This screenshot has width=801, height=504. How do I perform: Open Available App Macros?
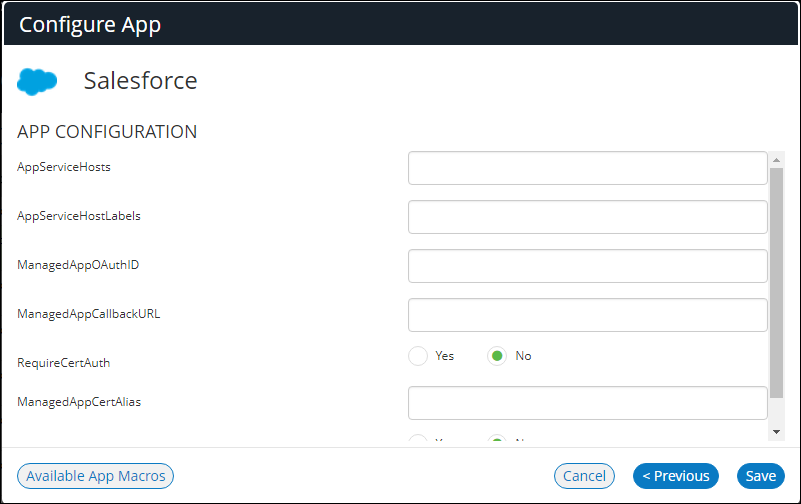pos(96,476)
